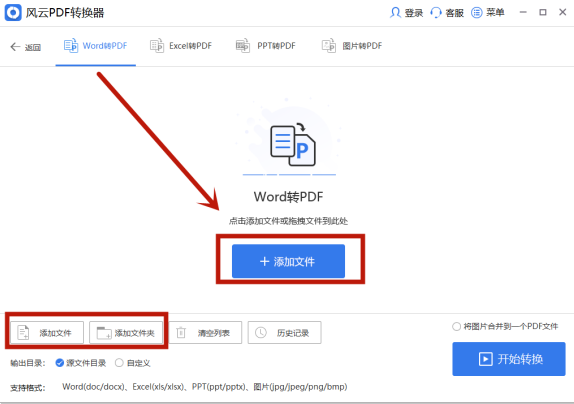574x404 pixels.
Task: Minimize the window
Action: tap(523, 12)
